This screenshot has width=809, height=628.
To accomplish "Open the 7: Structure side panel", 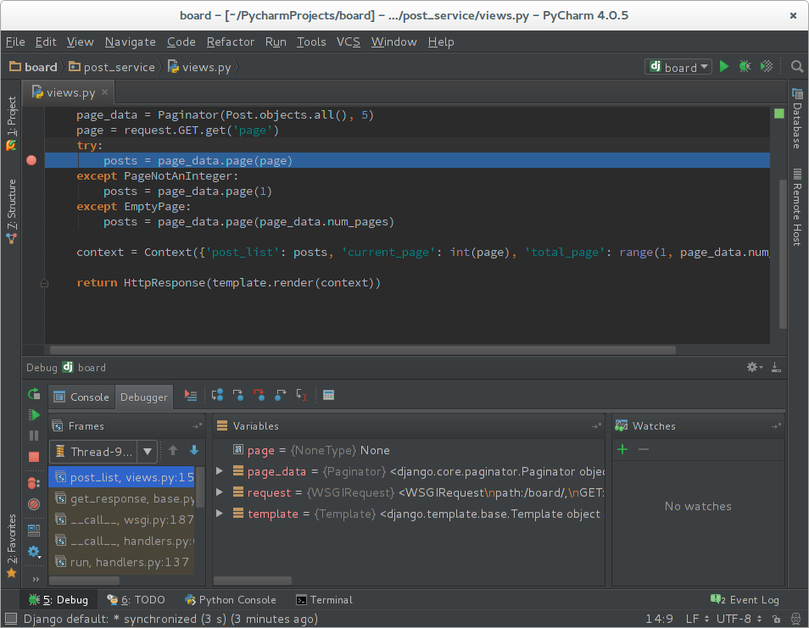I will pyautogui.click(x=11, y=212).
